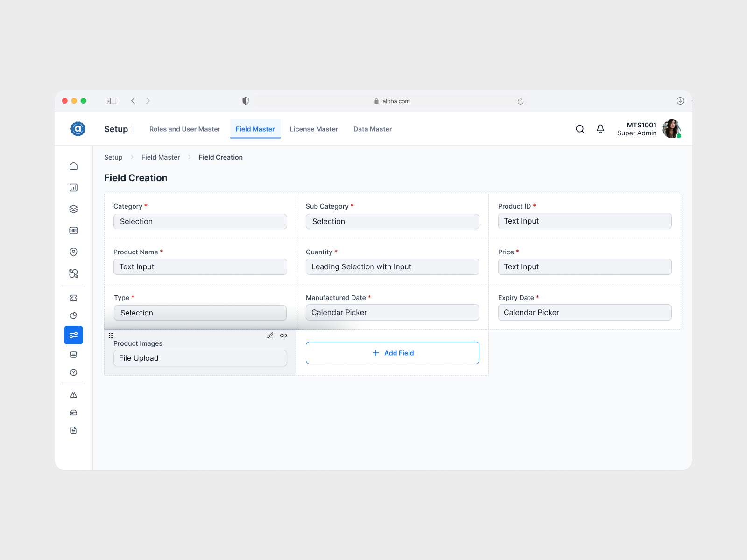Screen dimensions: 747x560
Task: Navigate to Field Master via breadcrumb link
Action: click(160, 157)
